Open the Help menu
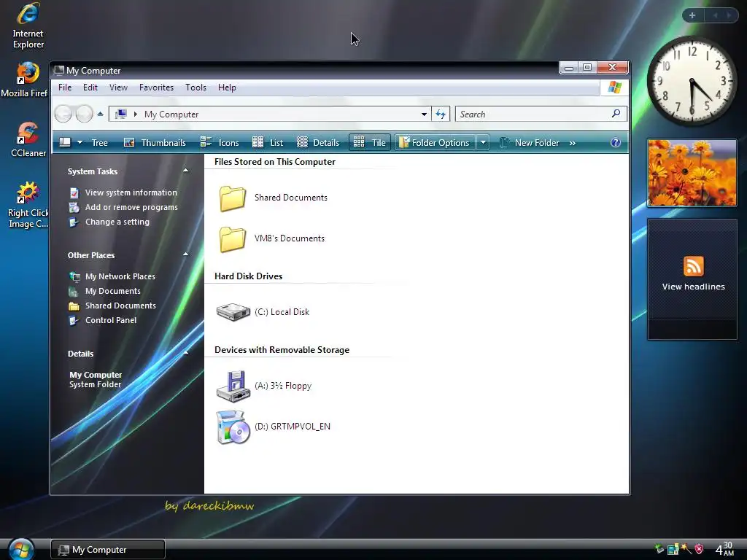The image size is (747, 560). [x=227, y=87]
